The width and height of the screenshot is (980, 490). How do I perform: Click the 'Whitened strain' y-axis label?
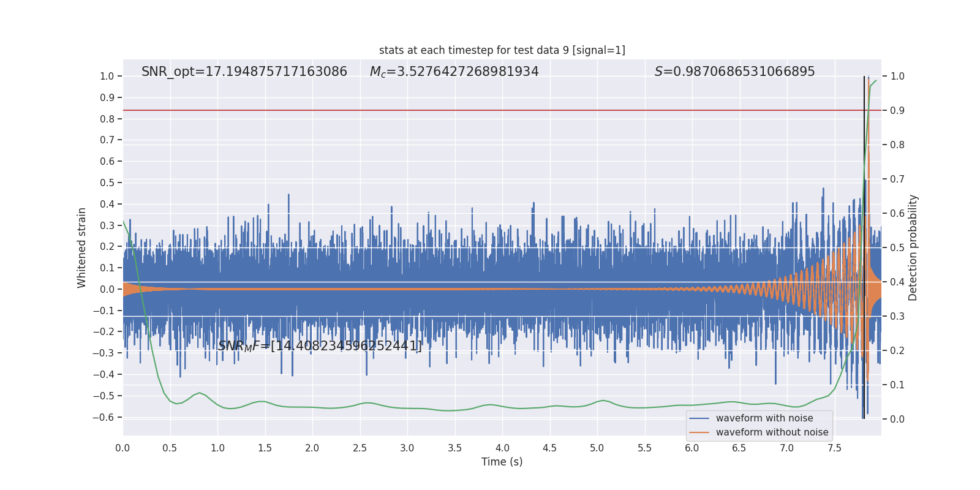click(x=81, y=247)
